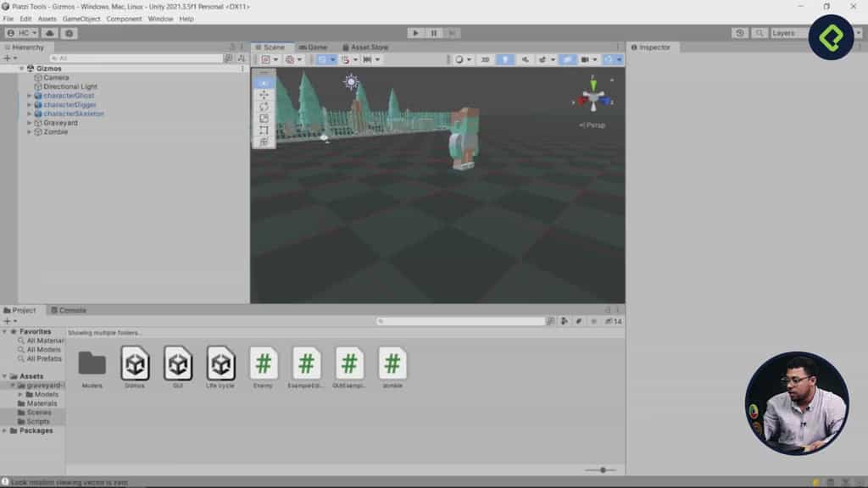Open the GameObject menu
Viewport: 868px width, 488px height.
81,18
